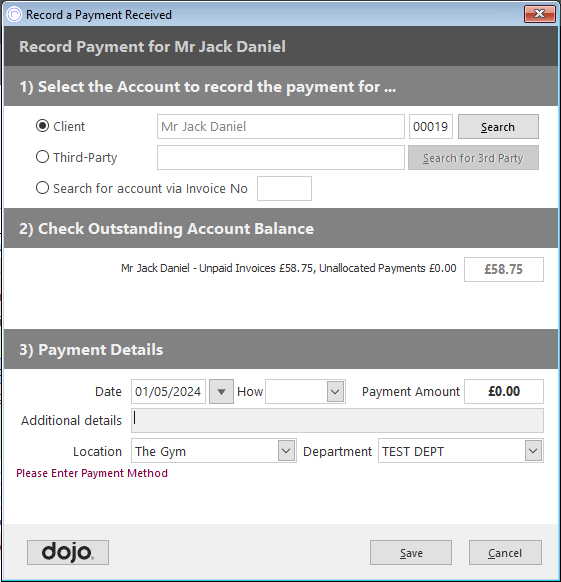Click the Third-Party name text field
Viewport: 561px width, 582px height.
click(281, 157)
